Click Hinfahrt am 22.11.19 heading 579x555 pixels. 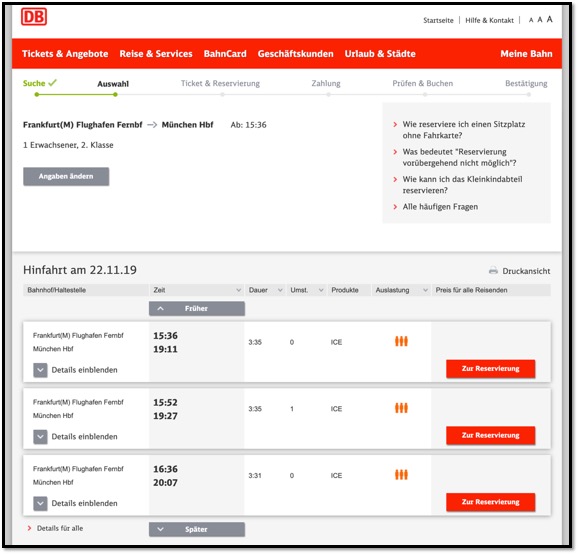(80, 270)
